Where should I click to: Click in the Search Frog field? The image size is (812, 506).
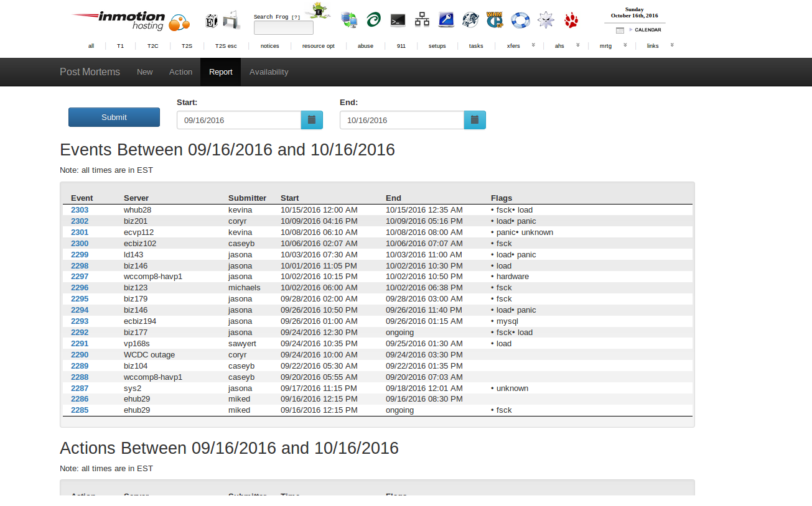click(x=284, y=28)
